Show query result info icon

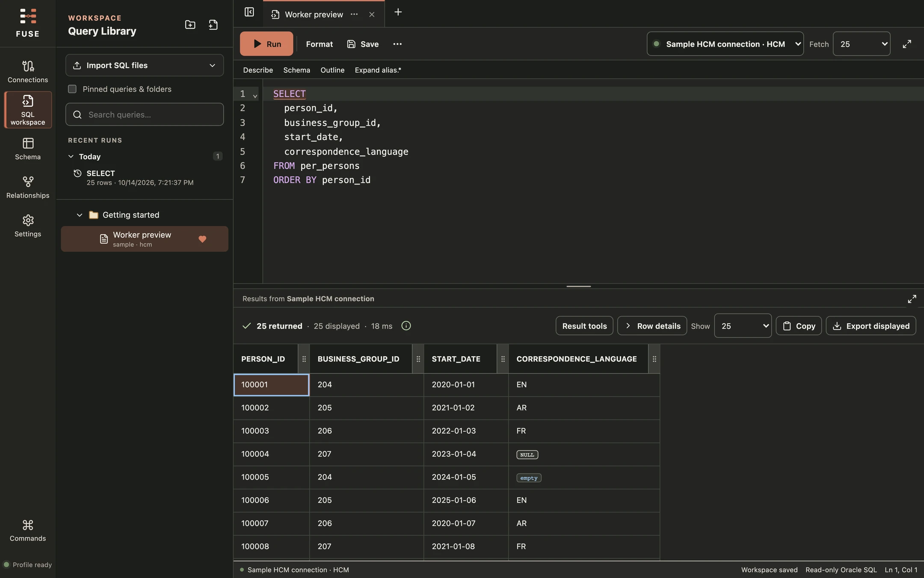coord(406,326)
